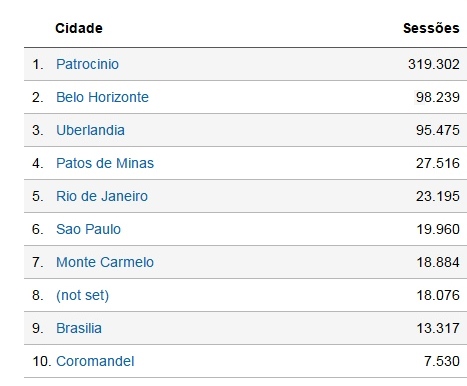467x386 pixels.
Task: Open the (not set) entry link
Action: click(x=83, y=295)
